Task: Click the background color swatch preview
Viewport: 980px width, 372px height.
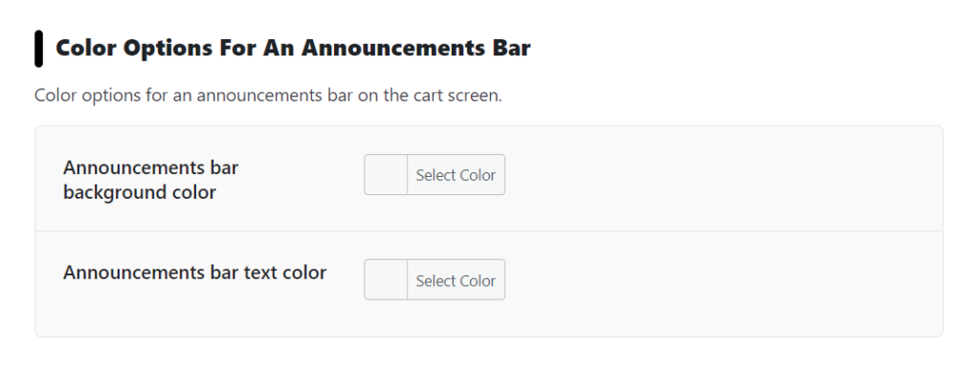Action: 386,175
